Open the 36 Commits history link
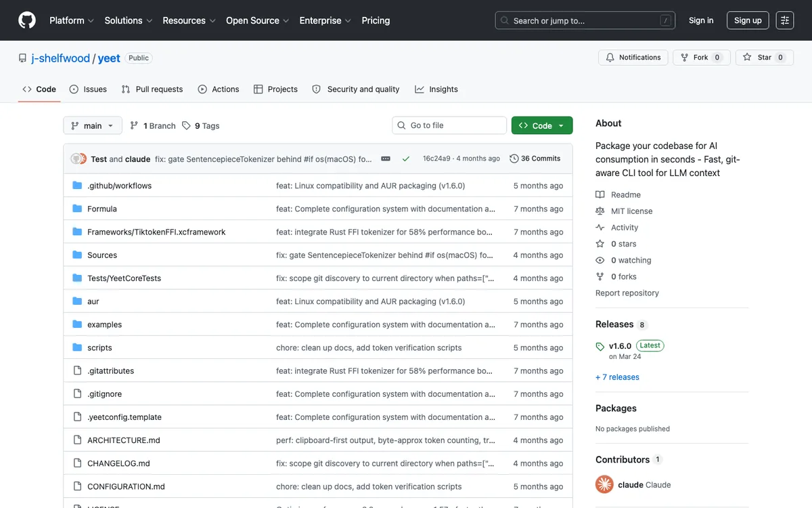812x508 pixels. (535, 158)
